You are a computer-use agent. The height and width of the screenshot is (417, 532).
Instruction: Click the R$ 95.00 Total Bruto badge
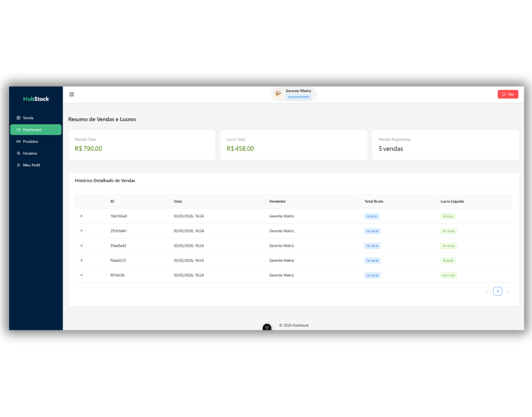(x=371, y=216)
